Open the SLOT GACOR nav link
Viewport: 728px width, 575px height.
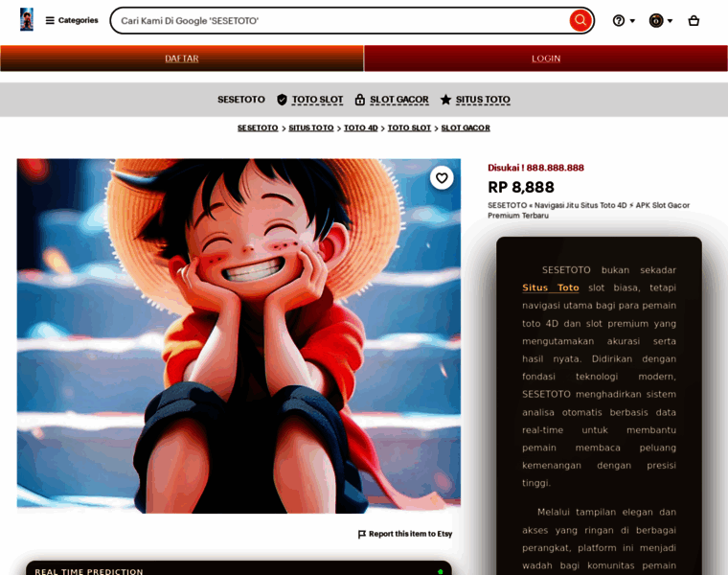[399, 100]
